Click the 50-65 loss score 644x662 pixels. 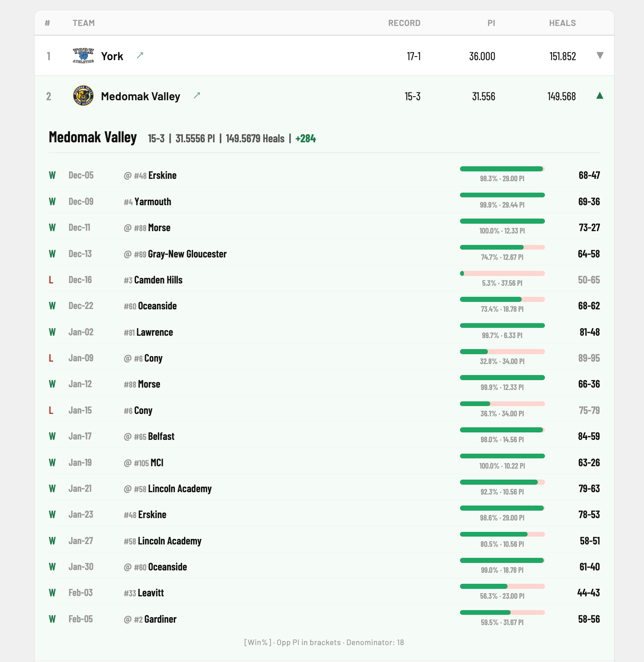tap(589, 280)
